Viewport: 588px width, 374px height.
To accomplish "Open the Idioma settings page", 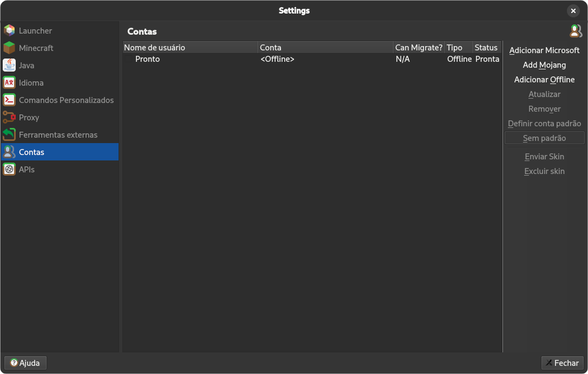I will 60,82.
